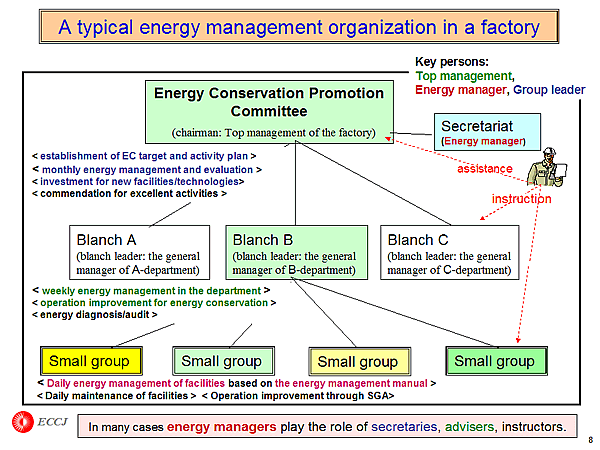The width and height of the screenshot is (600, 450).
Task: Click the red "instruction" label
Action: [x=521, y=199]
